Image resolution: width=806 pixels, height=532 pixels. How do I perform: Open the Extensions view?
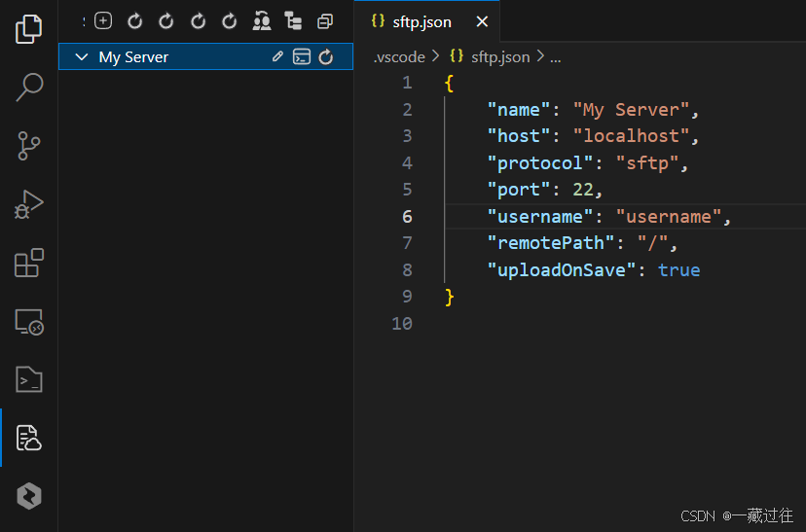click(29, 263)
